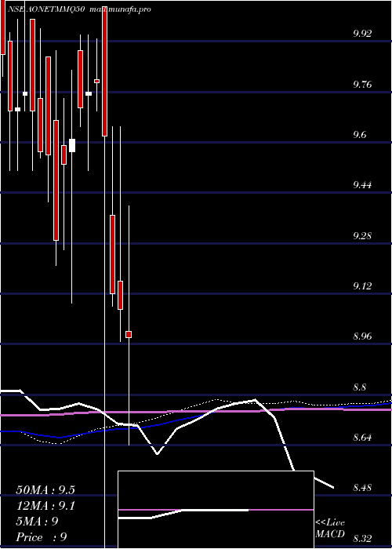
Task: Click the 8.48 price axis label
Action: [x=362, y=487]
